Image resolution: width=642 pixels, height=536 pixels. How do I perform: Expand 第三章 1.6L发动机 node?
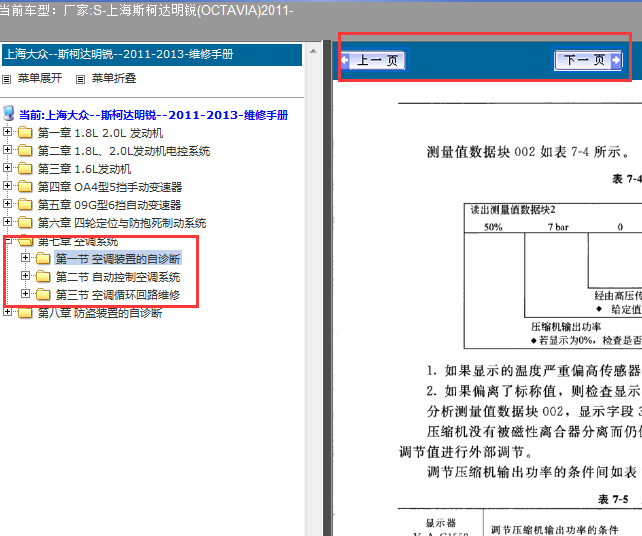[x=7, y=167]
